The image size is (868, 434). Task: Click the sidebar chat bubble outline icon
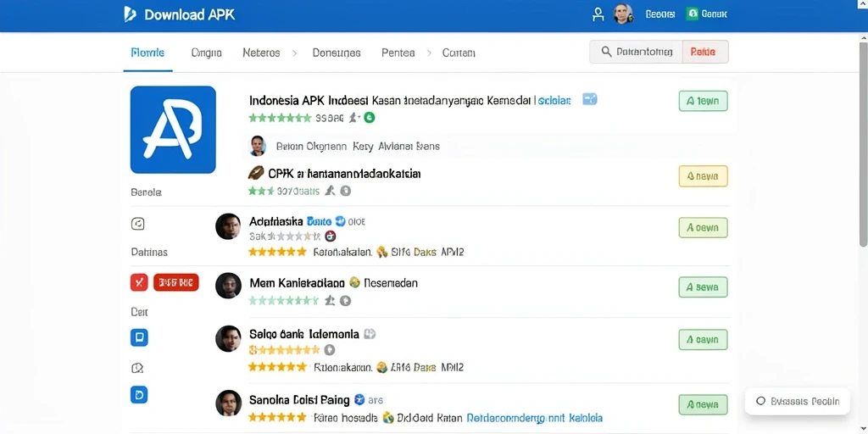[137, 368]
